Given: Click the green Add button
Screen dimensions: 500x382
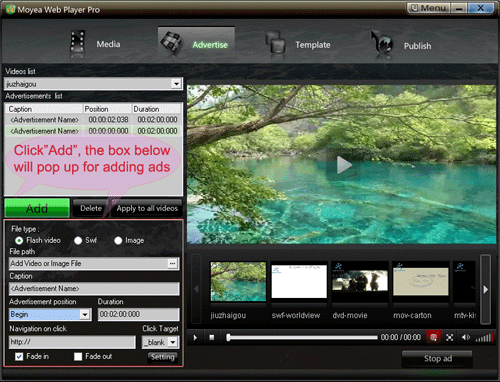Looking at the screenshot, I should coord(37,208).
